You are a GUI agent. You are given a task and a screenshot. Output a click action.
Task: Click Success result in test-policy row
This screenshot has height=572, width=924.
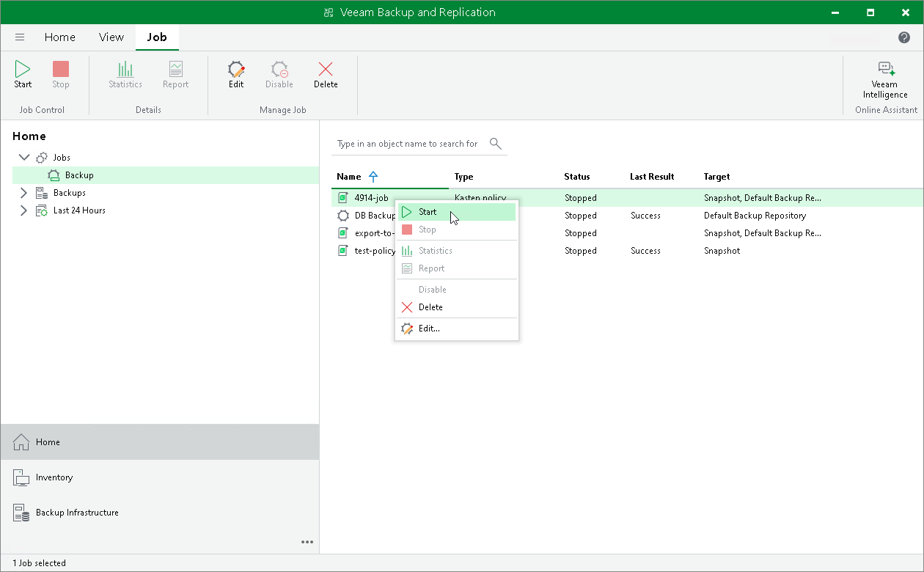coord(645,251)
